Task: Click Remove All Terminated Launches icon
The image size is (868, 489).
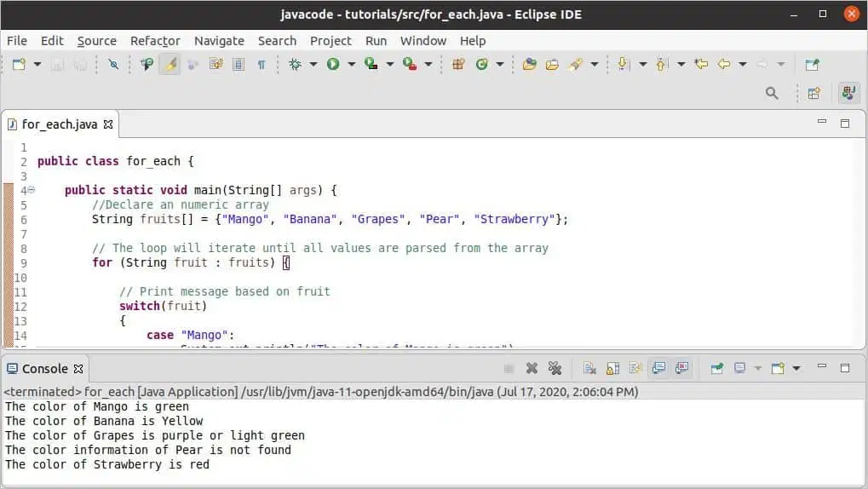Action: click(555, 368)
